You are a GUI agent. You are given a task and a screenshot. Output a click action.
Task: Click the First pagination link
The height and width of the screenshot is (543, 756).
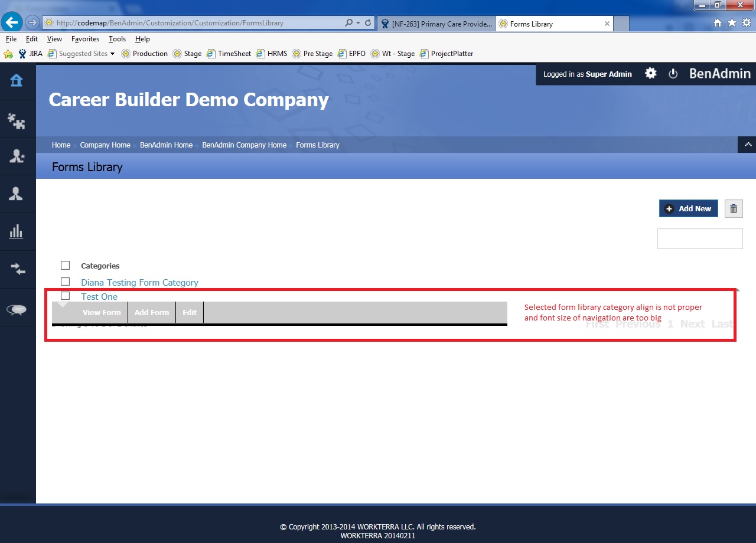[597, 324]
